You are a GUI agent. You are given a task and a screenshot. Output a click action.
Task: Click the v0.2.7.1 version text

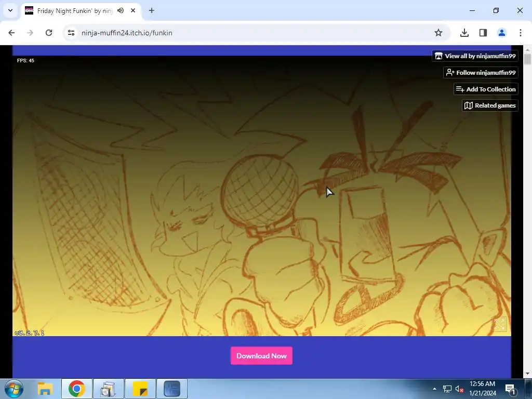pos(30,333)
